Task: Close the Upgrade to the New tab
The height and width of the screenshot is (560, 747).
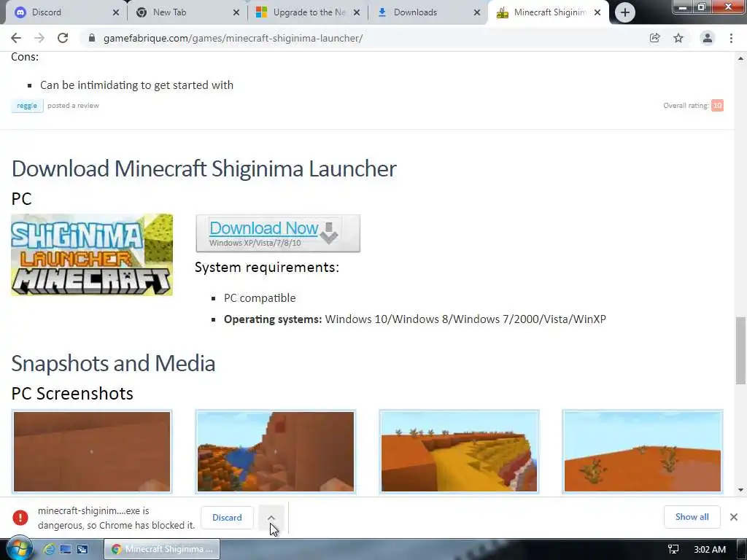Action: coord(356,12)
